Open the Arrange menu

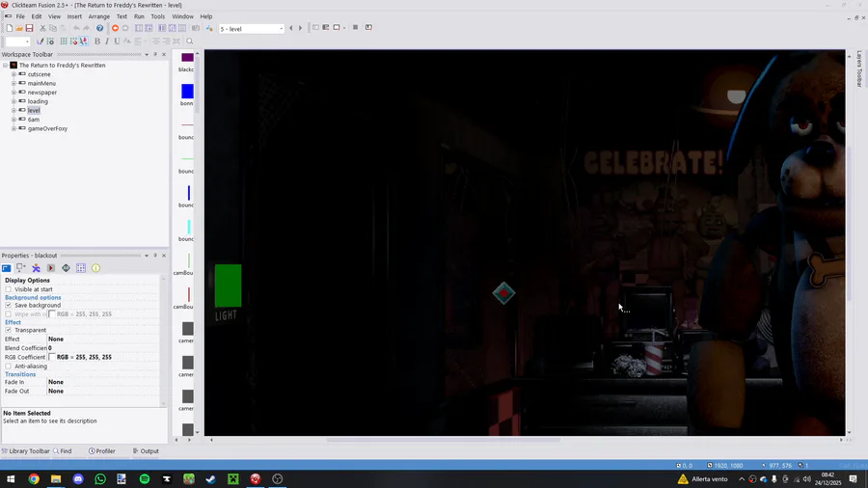99,16
